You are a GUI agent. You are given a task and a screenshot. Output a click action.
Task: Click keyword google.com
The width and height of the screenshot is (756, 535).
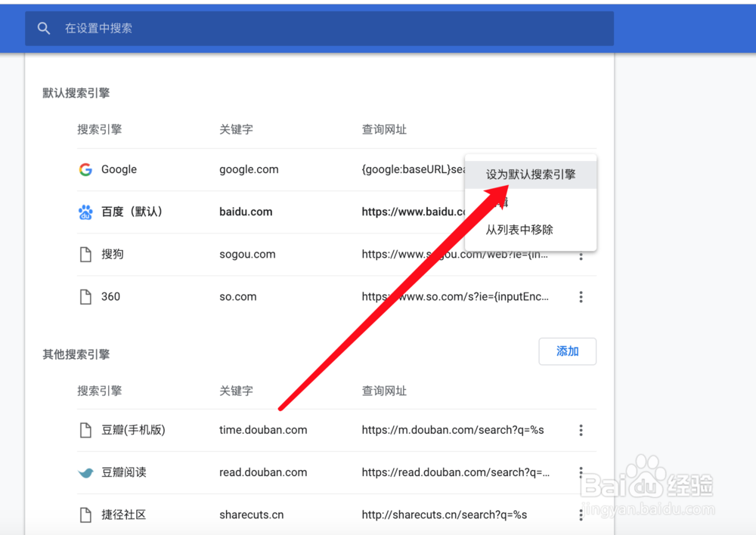tap(249, 170)
